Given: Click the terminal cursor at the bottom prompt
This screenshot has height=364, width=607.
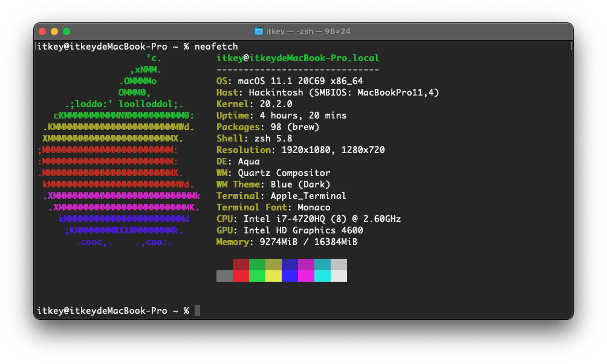Looking at the screenshot, I should pos(198,311).
